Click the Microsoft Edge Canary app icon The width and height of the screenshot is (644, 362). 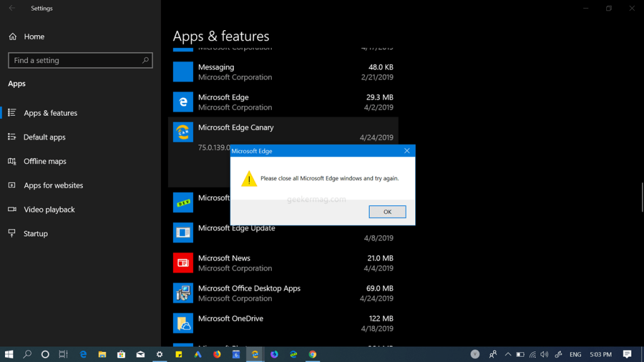[183, 132]
